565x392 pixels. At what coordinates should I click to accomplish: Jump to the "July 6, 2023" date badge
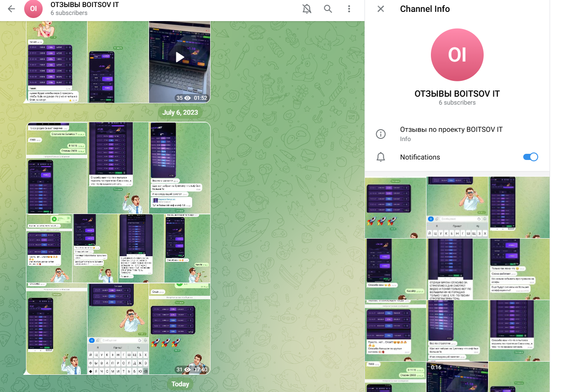click(180, 113)
